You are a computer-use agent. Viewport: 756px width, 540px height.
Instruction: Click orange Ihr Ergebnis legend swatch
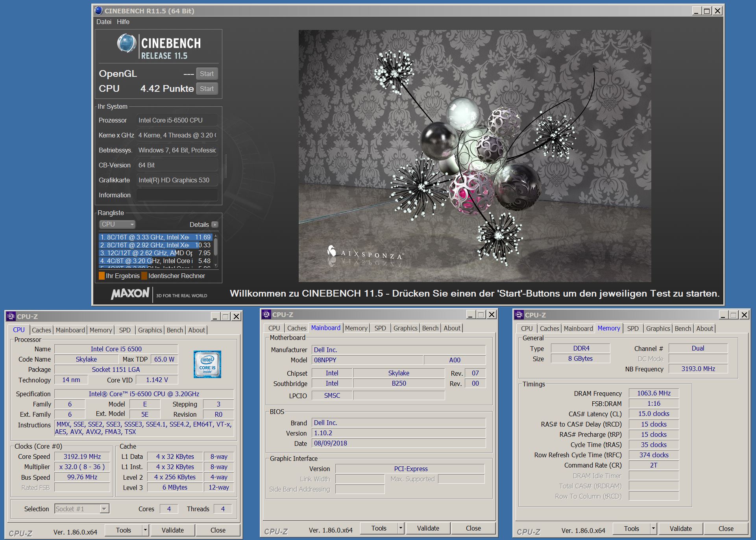pyautogui.click(x=102, y=276)
